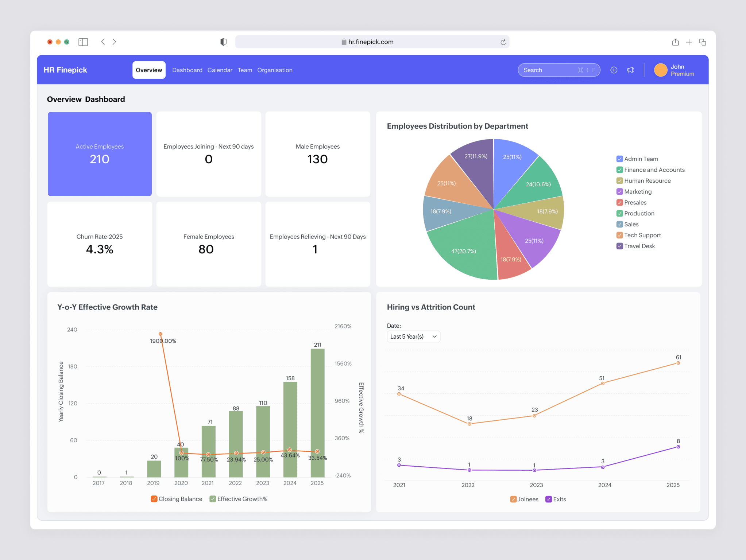Open a new browser tab with the plus icon
This screenshot has height=560, width=746.
tap(689, 42)
